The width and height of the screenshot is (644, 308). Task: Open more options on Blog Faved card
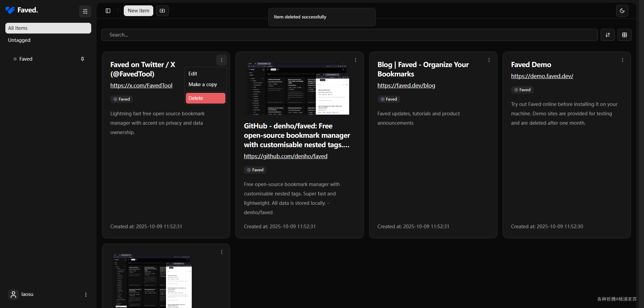point(489,60)
